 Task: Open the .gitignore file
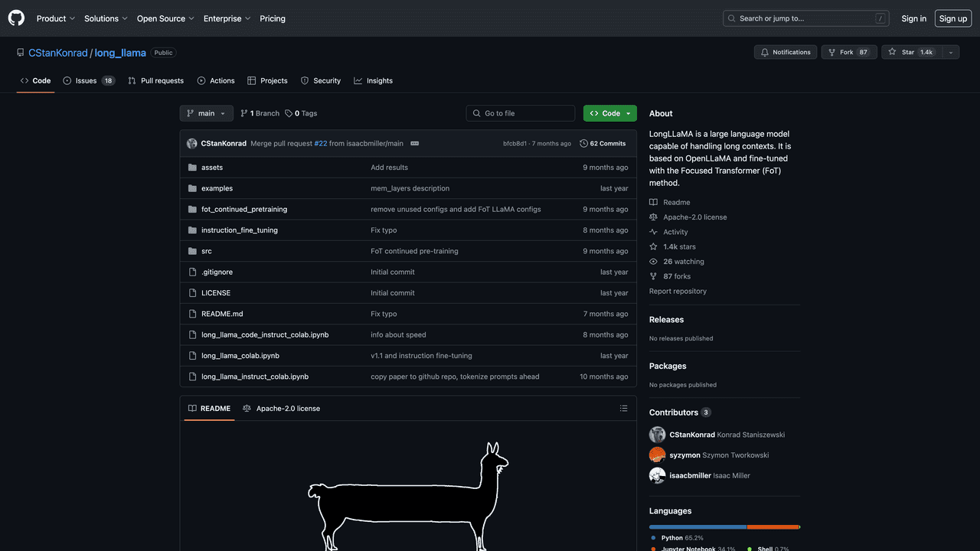coord(217,272)
